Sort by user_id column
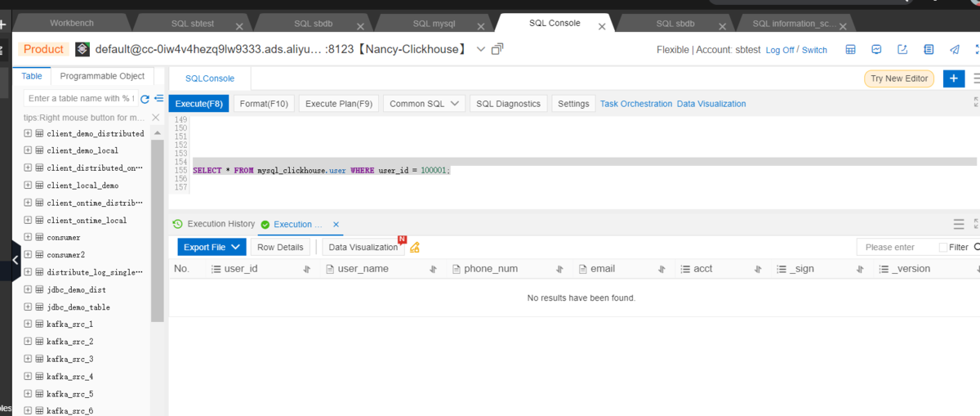This screenshot has height=416, width=980. (307, 269)
